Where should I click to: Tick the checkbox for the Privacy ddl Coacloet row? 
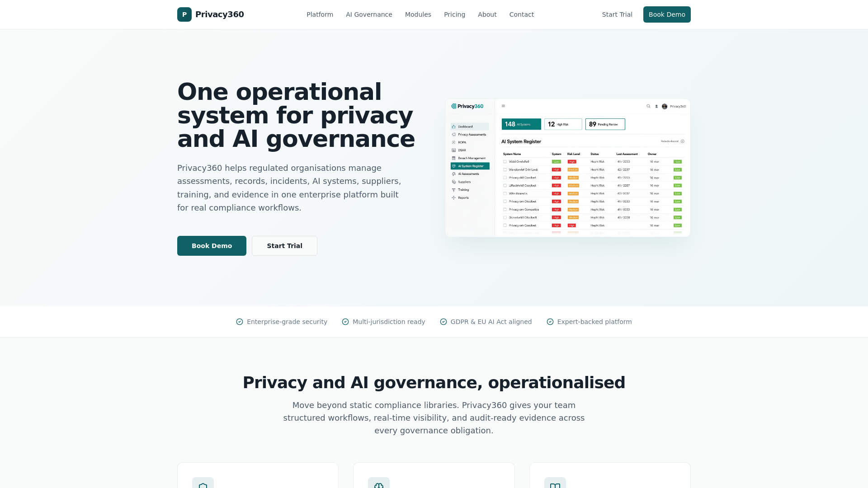pyautogui.click(x=505, y=178)
